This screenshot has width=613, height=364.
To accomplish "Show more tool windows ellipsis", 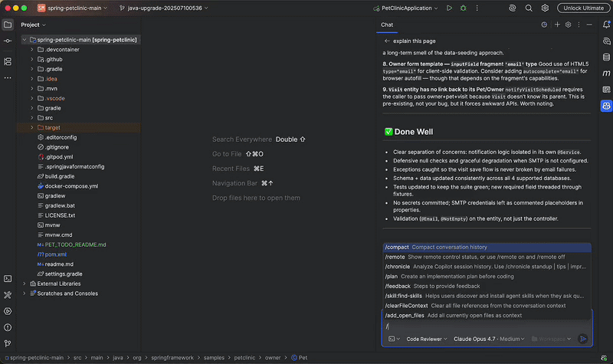I will tap(8, 78).
